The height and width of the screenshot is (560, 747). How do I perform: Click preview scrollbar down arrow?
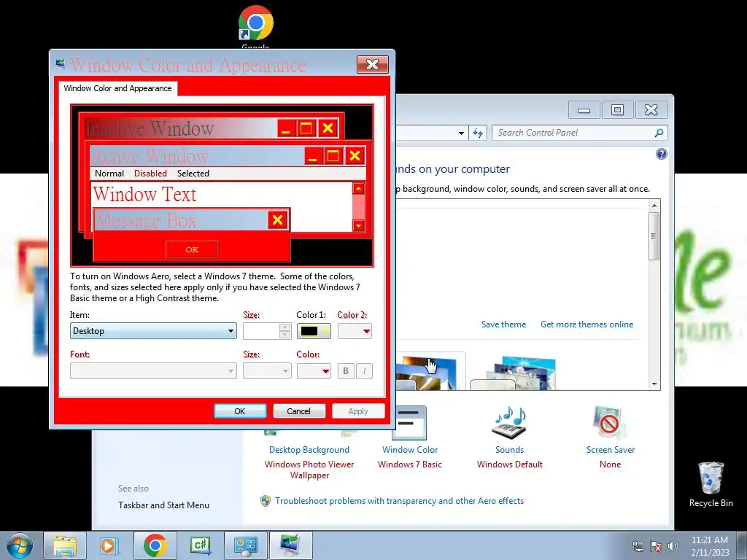[x=359, y=225]
